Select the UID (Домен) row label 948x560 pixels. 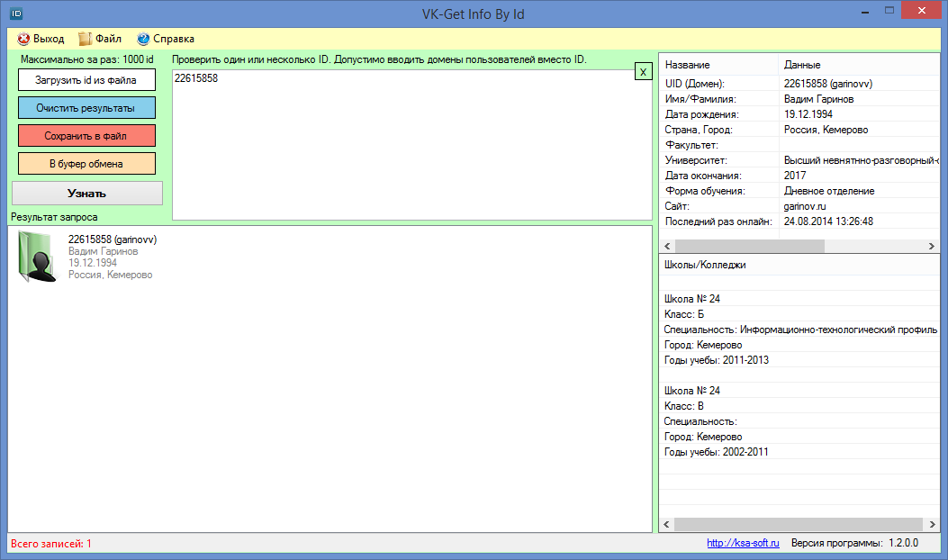[695, 84]
